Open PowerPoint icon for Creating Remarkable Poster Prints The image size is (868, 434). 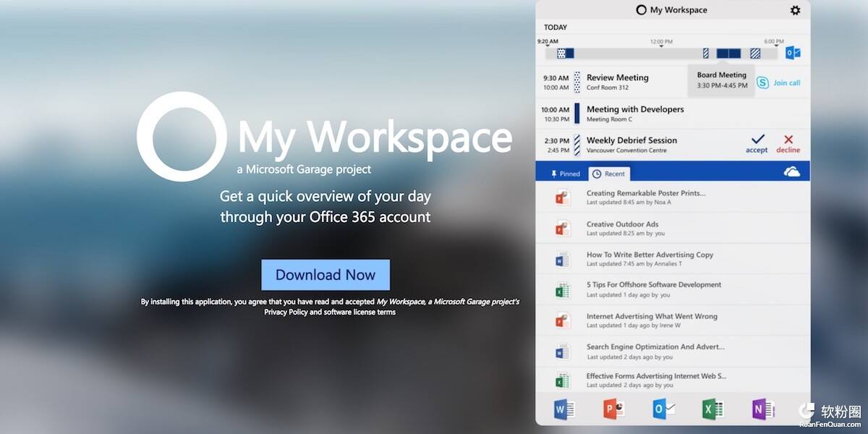[x=563, y=197]
